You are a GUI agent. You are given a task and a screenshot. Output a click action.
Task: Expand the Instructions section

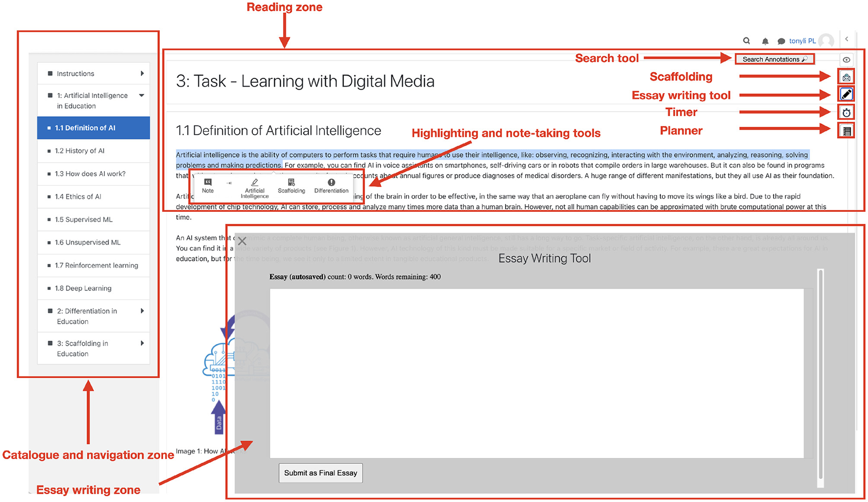tap(142, 74)
